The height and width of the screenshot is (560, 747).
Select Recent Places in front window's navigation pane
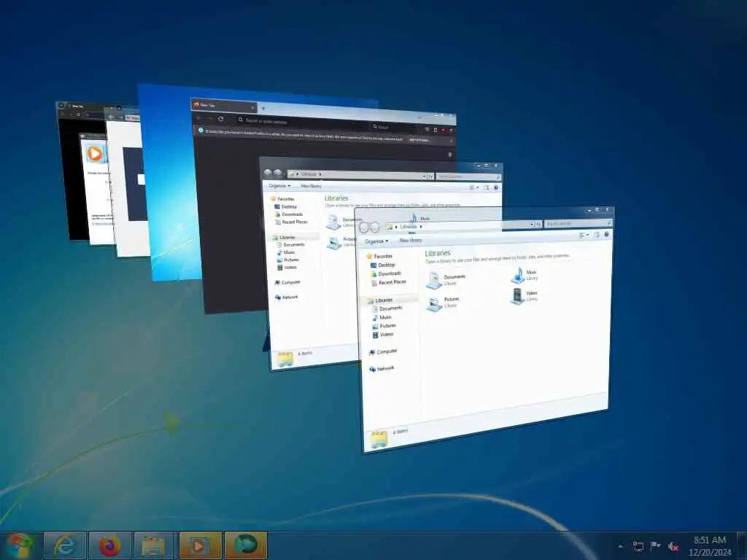pos(388,282)
